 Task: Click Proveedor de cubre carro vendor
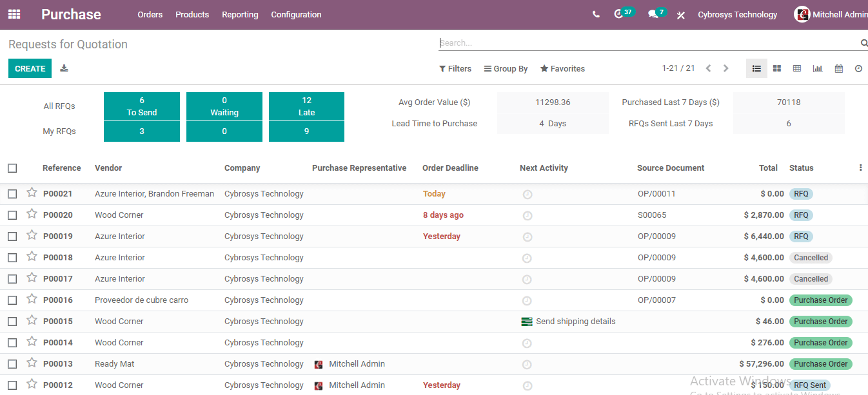[x=142, y=300]
